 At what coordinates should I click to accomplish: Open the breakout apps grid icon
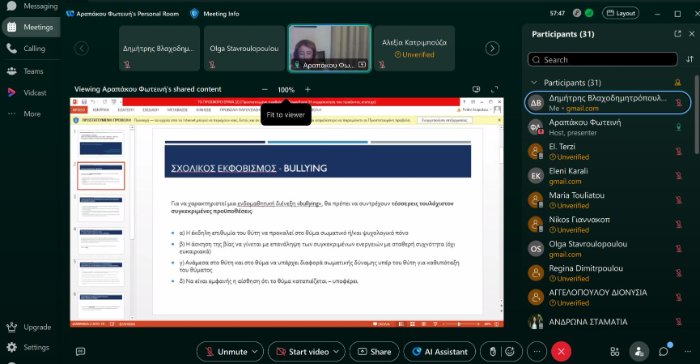pyautogui.click(x=615, y=351)
